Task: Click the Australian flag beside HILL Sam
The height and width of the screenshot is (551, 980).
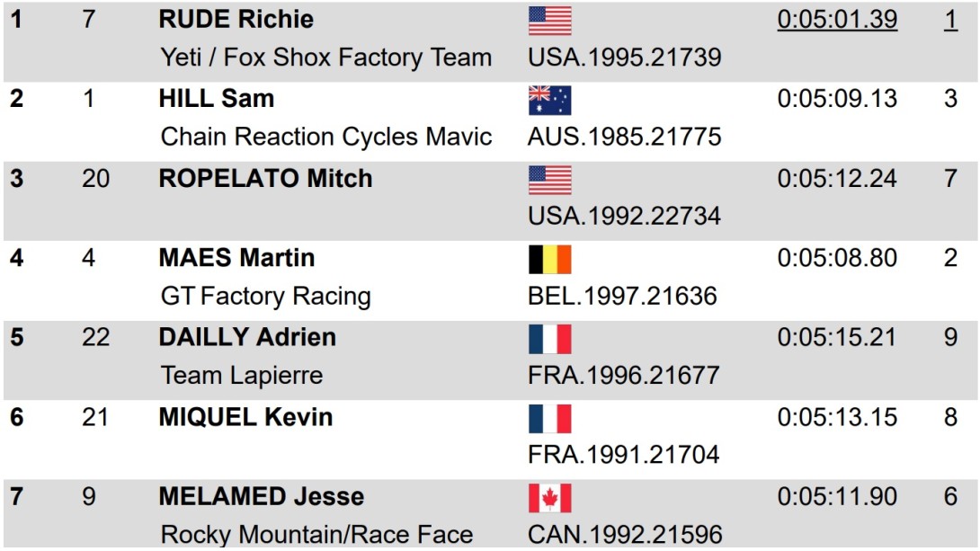Action: [x=550, y=101]
